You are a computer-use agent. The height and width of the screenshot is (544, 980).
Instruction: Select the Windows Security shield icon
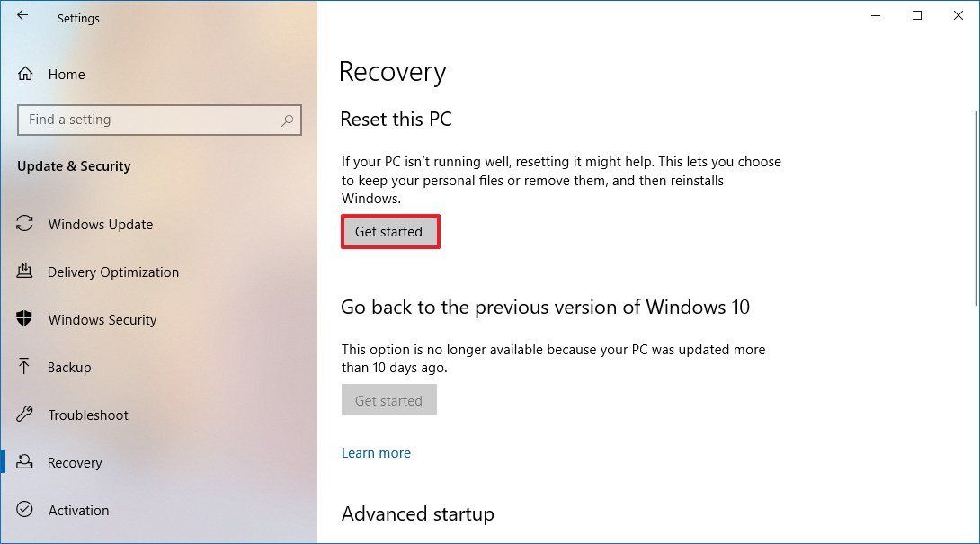point(24,320)
